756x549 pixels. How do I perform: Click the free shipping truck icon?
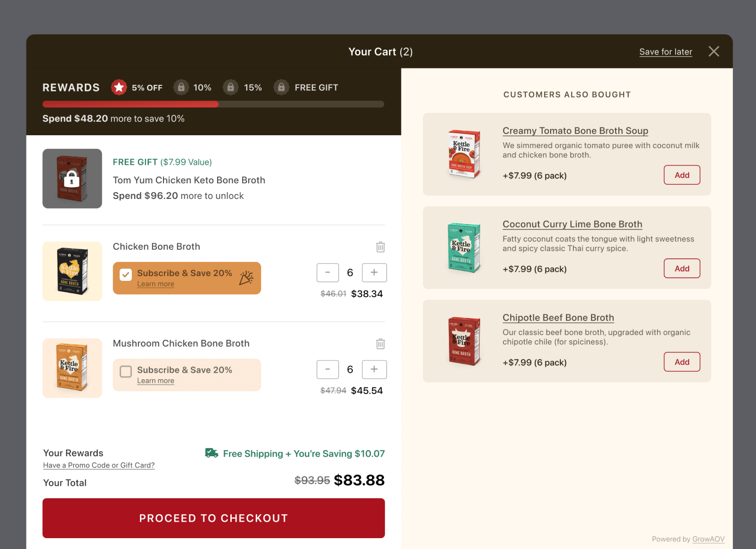point(211,453)
